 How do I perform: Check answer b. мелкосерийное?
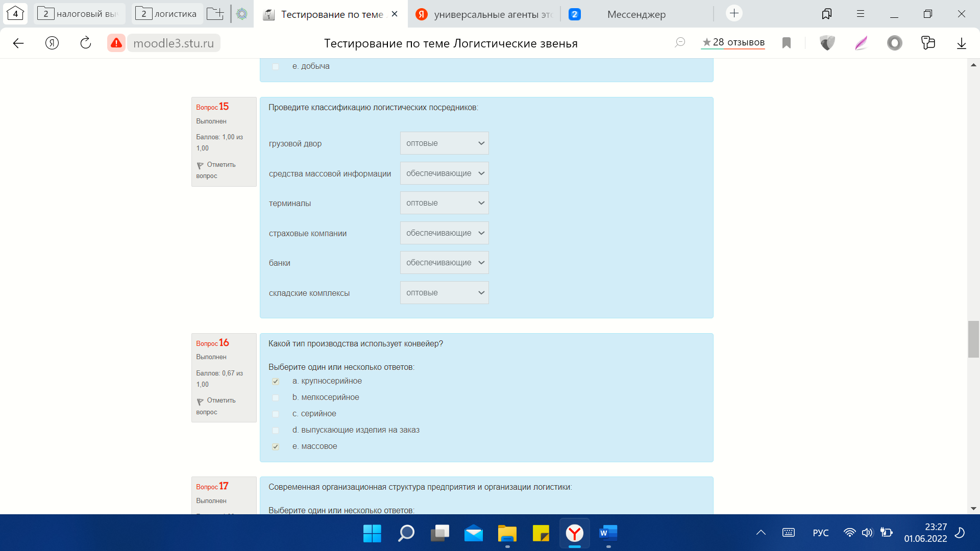click(276, 397)
